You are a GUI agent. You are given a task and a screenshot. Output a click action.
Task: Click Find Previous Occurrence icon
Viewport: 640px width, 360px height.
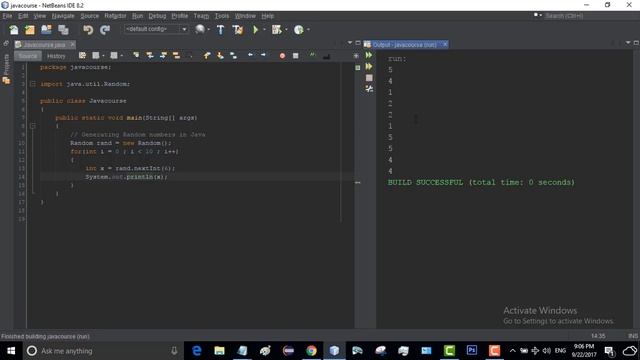coord(150,56)
